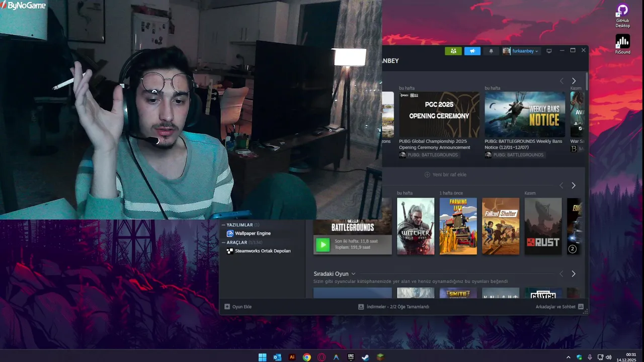The image size is (644, 362).
Task: Expand the furkaanbey account dropdown
Action: [525, 51]
